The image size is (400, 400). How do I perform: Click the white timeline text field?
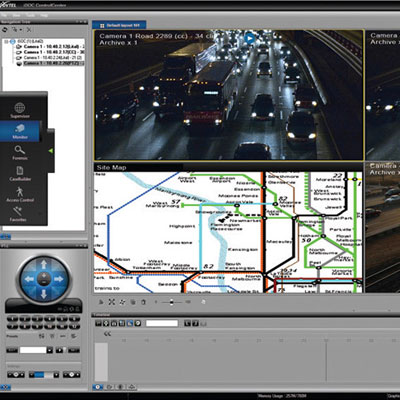162,323
